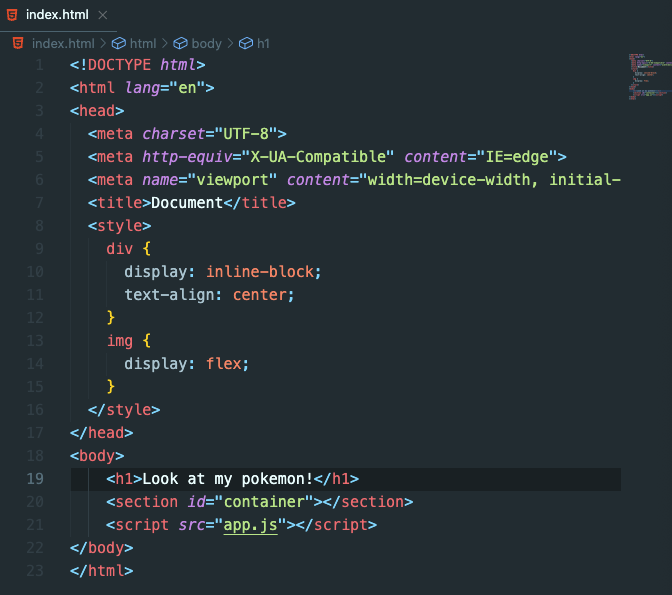This screenshot has height=595, width=672.
Task: Click the opening style tag
Action: click(x=120, y=226)
